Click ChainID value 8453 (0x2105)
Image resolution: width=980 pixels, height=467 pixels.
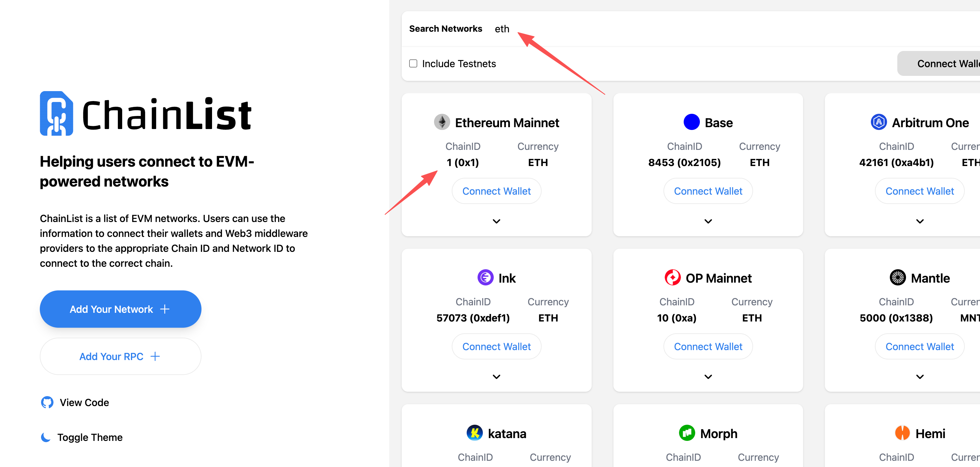684,162
